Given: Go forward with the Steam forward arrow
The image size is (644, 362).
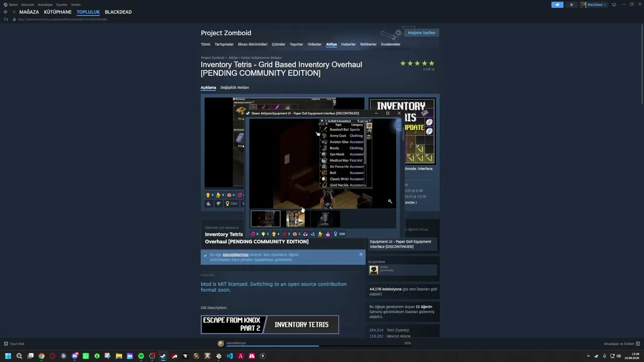Looking at the screenshot, I should point(13,12).
